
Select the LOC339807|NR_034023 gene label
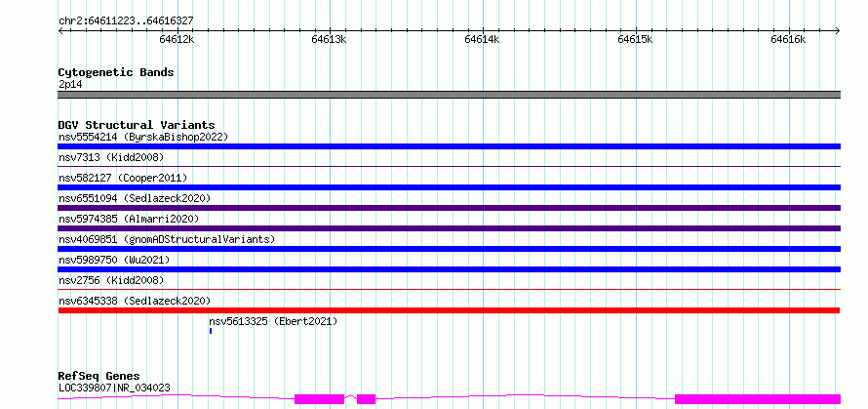(x=114, y=388)
